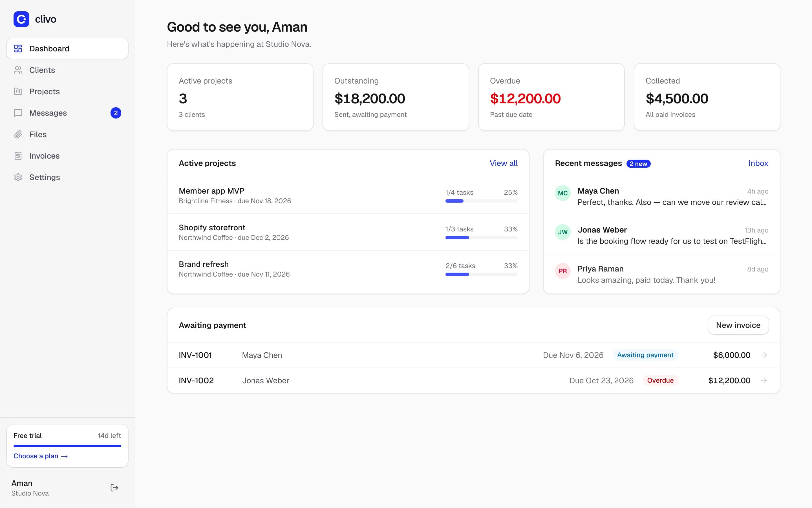This screenshot has width=812, height=508.
Task: Open the Inbox link
Action: pyautogui.click(x=758, y=163)
